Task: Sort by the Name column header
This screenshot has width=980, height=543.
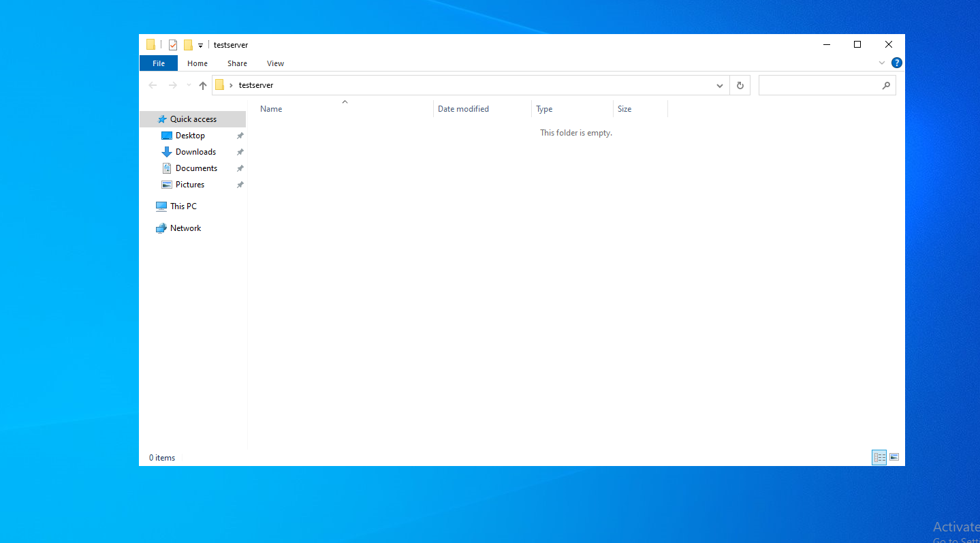Action: 345,109
